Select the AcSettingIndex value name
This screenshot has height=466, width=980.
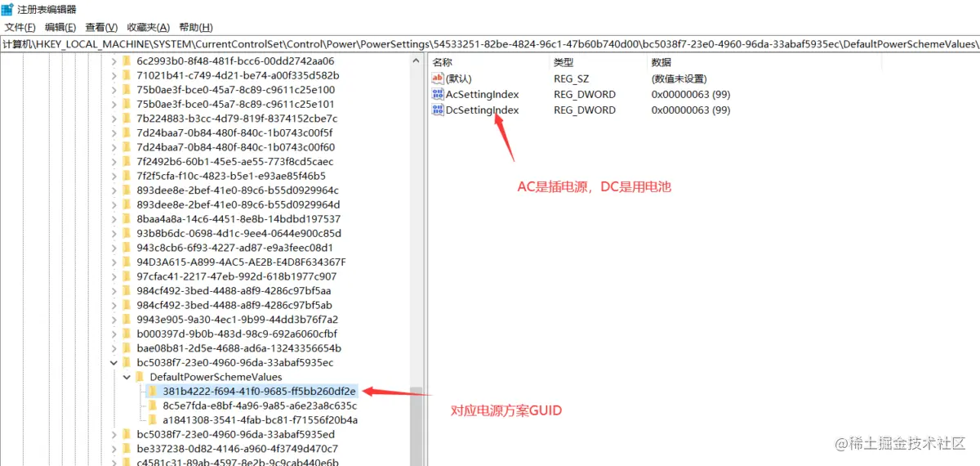coord(482,94)
